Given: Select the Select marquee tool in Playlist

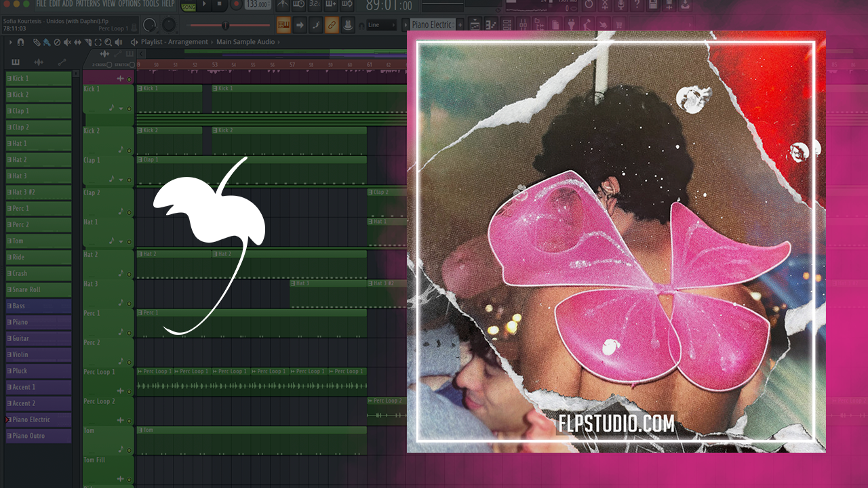Looking at the screenshot, I should pyautogui.click(x=98, y=42).
